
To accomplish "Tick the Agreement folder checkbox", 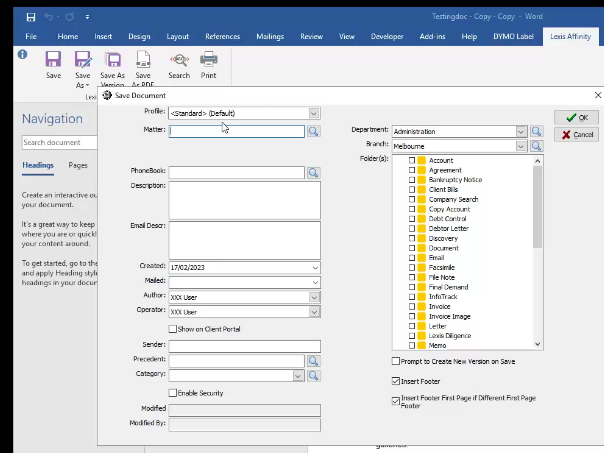I will pos(412,170).
